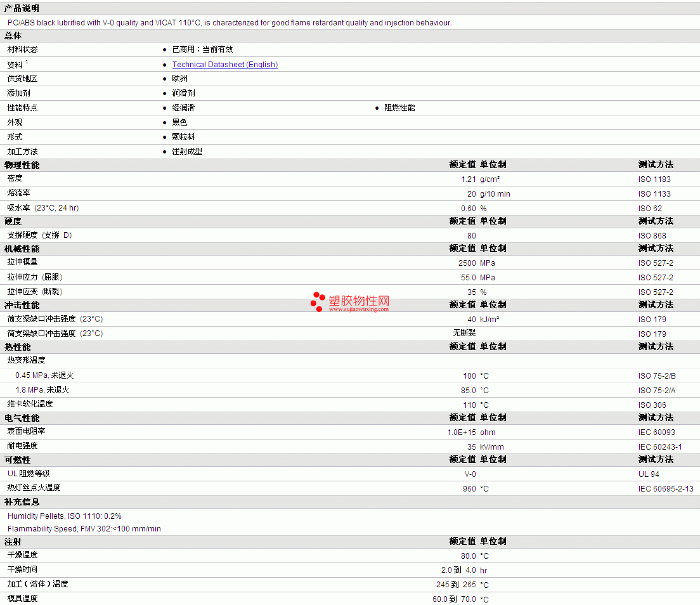Viewport: 700px width, 605px height.
Task: Click the 物理性能 section header
Action: (22, 166)
